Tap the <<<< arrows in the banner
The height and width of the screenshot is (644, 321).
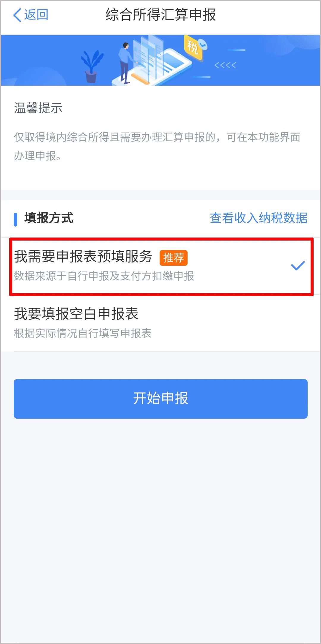point(225,65)
